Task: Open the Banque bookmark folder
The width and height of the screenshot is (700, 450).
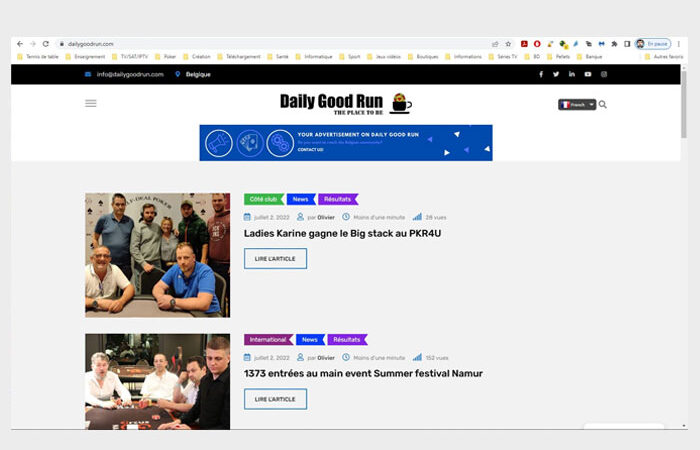Action: (590, 57)
